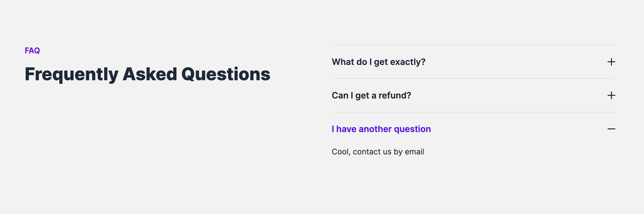Click the word "refund?" in the second question
The width and height of the screenshot is (644, 214).
[395, 95]
